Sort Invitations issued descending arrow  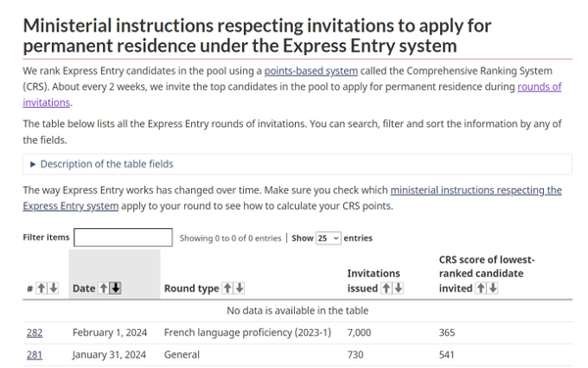[x=398, y=289]
